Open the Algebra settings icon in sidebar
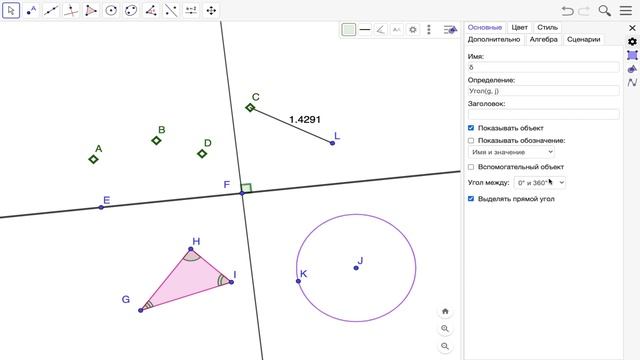The width and height of the screenshot is (640, 360). (632, 69)
